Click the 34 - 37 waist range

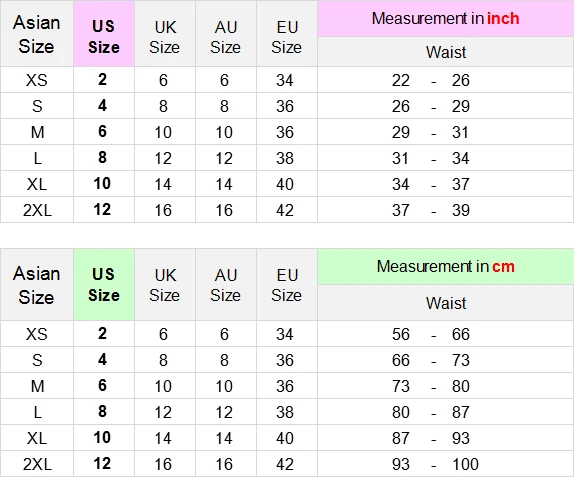(x=430, y=184)
